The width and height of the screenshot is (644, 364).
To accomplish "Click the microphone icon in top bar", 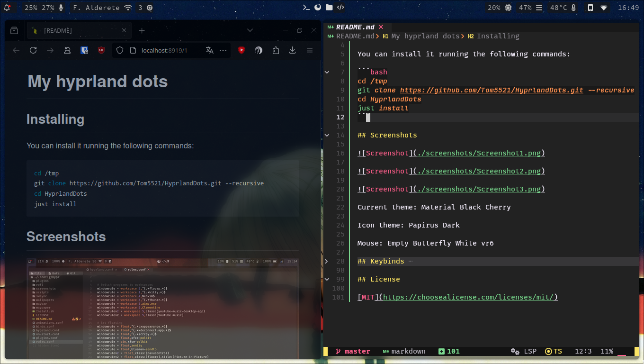I will point(61,8).
